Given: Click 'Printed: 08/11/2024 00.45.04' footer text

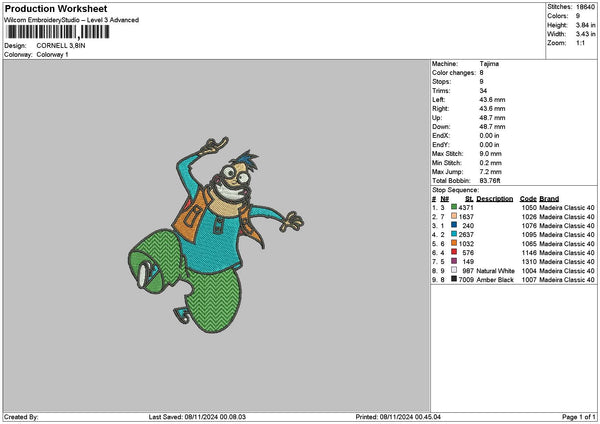Looking at the screenshot, I should 398,417.
